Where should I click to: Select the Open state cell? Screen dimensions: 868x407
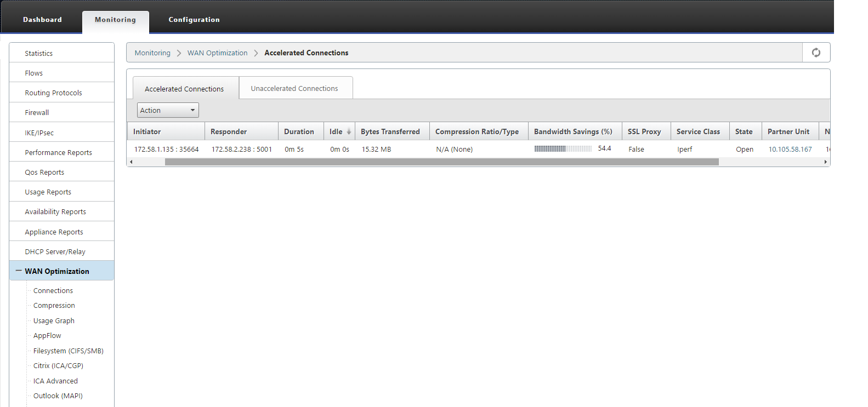[x=745, y=149]
